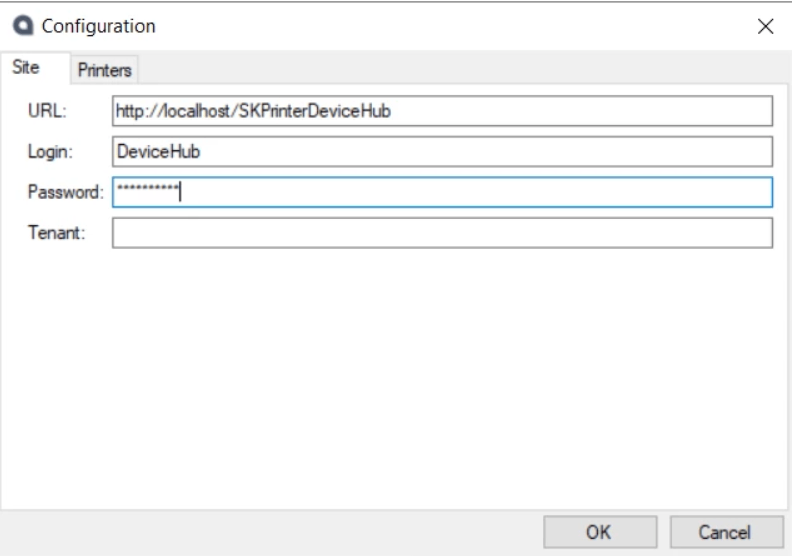Click the URL label
Viewport: 792px width, 556px height.
47,111
